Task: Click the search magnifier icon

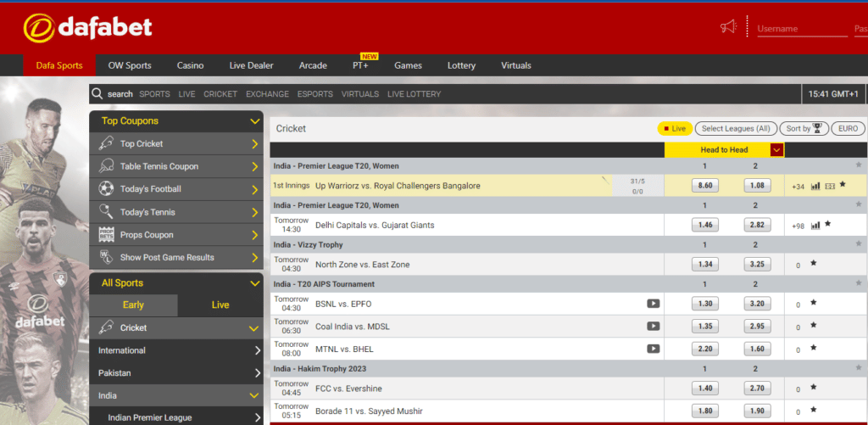Action: 97,93
